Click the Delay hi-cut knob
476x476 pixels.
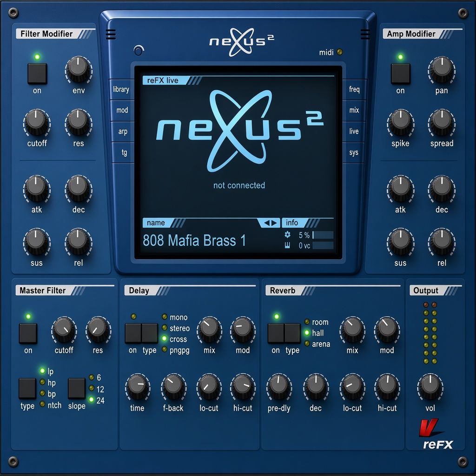point(243,387)
